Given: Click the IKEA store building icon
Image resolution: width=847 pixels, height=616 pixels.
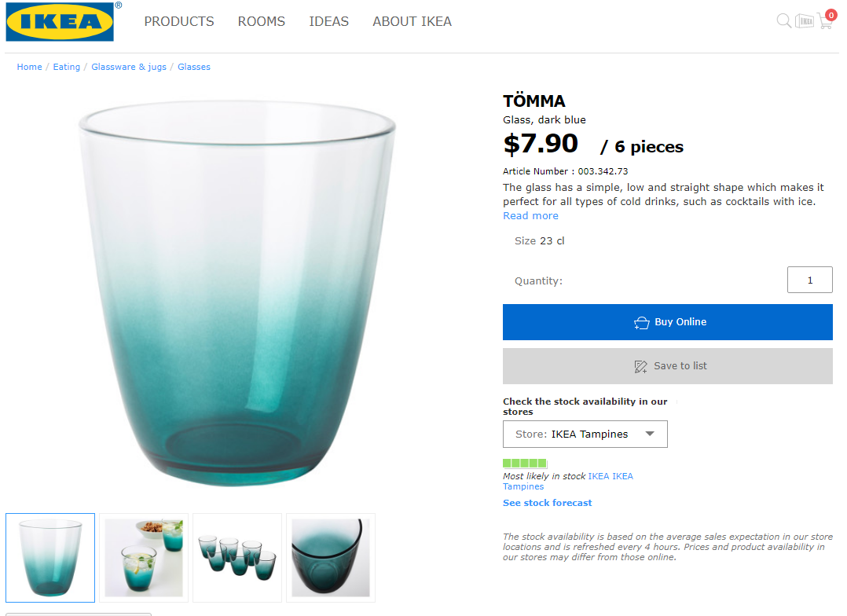Looking at the screenshot, I should (x=805, y=21).
